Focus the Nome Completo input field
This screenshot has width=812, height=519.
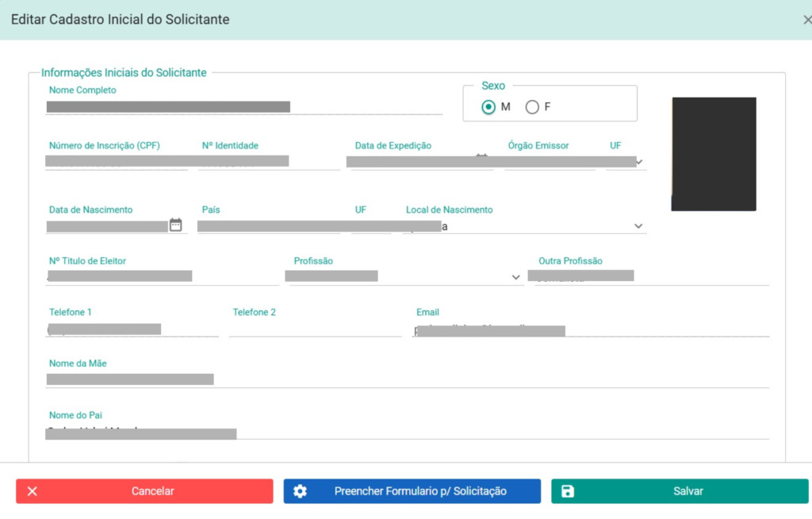(244, 107)
